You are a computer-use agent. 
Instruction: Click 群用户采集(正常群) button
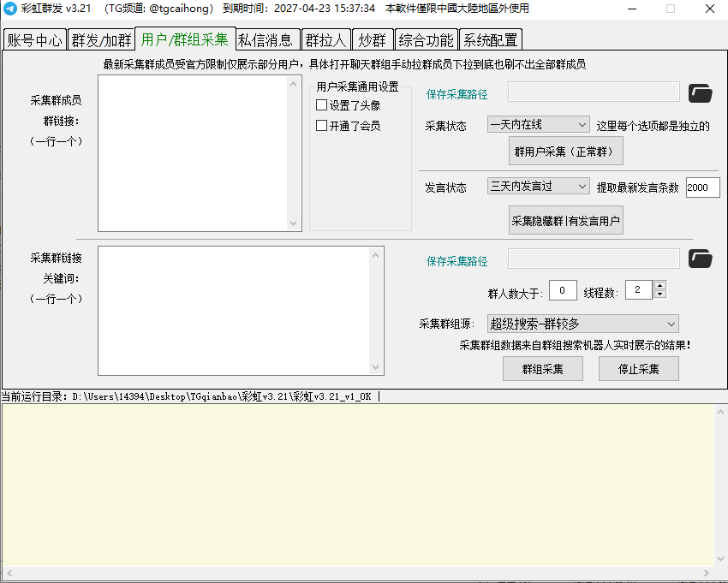(565, 152)
